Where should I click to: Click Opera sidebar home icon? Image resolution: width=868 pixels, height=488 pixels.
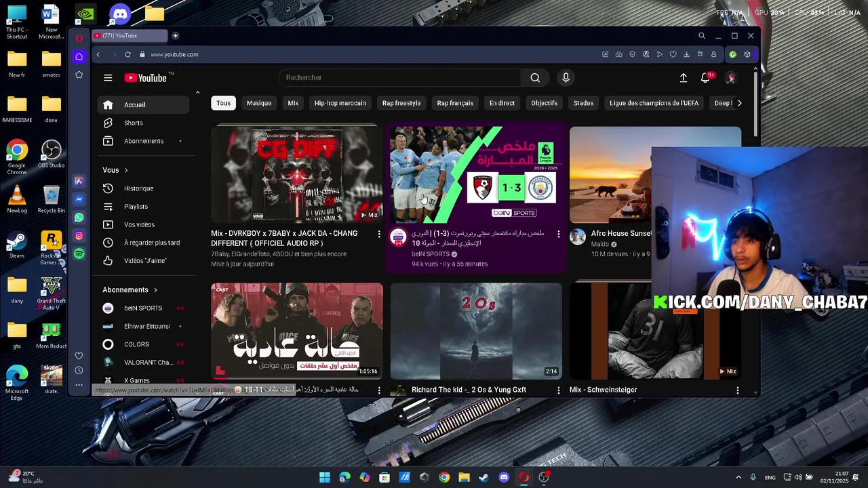tap(79, 56)
